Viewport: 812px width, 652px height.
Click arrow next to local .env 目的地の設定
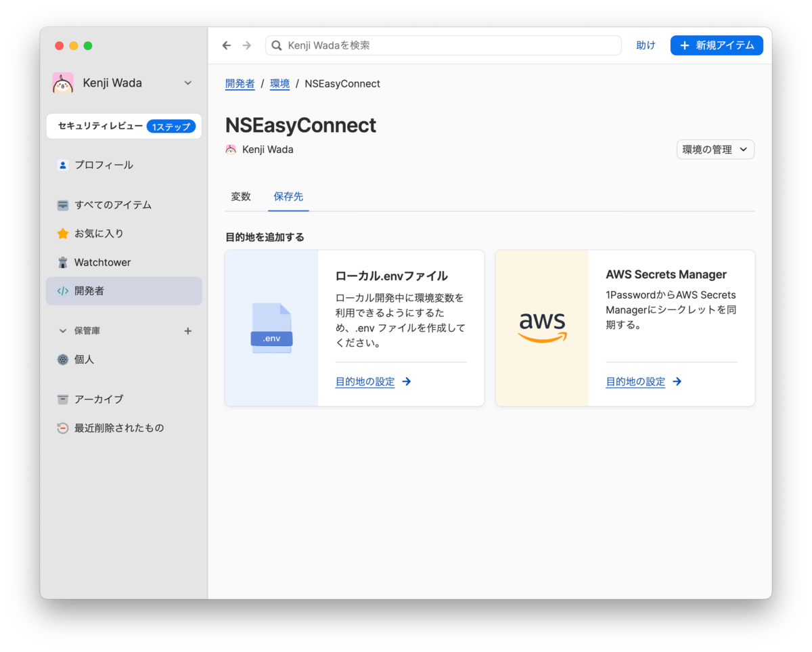coord(407,382)
